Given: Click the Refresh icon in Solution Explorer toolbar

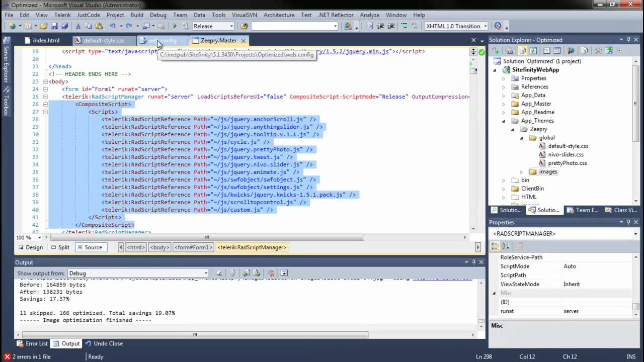Looking at the screenshot, I should coord(533,51).
